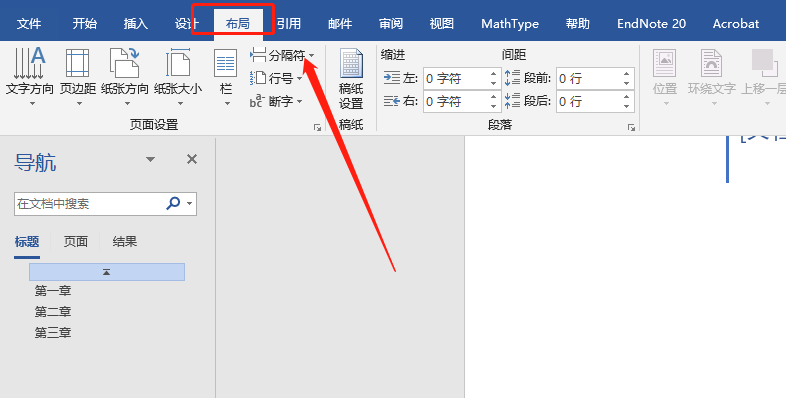The height and width of the screenshot is (398, 786).
Task: Open the 断字 hyphenation dropdown
Action: [x=276, y=101]
